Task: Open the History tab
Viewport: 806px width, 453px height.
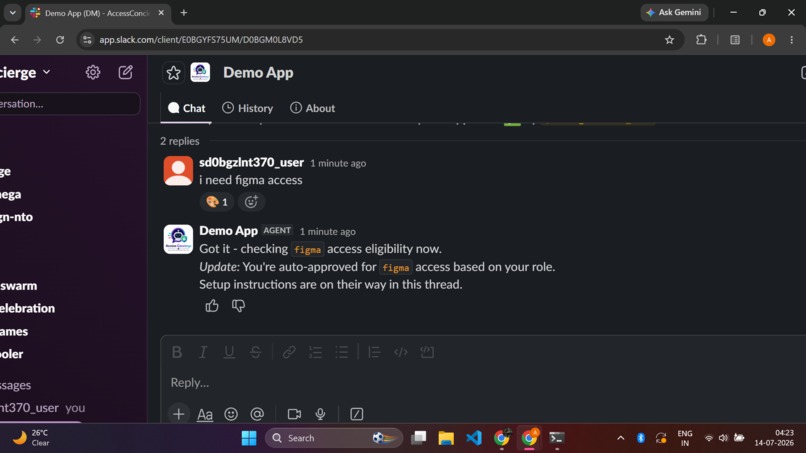Action: click(248, 108)
